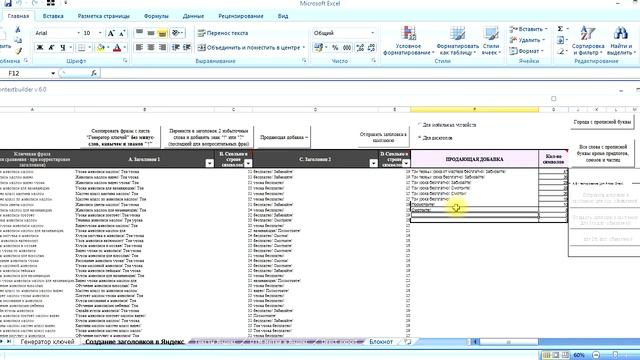Screen dimensions: 640x360
Task: Decrease decimal places
Action: click(x=371, y=48)
